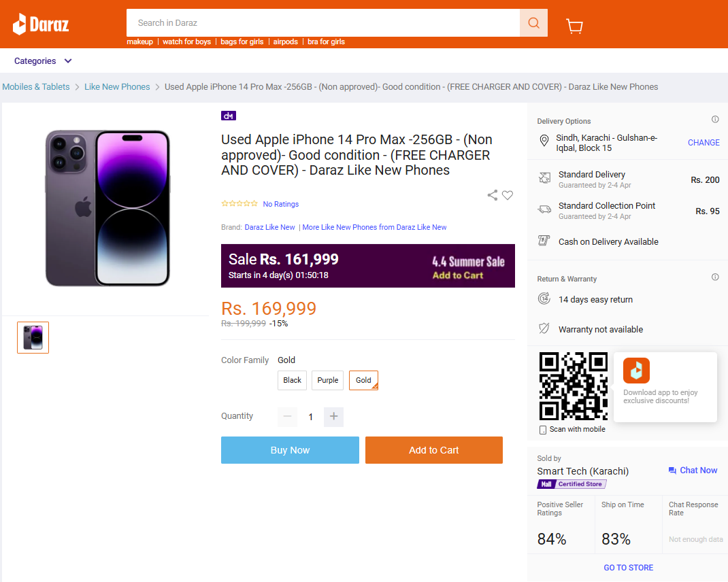Click the Search in Daraz field
Image resolution: width=728 pixels, height=582 pixels.
323,22
